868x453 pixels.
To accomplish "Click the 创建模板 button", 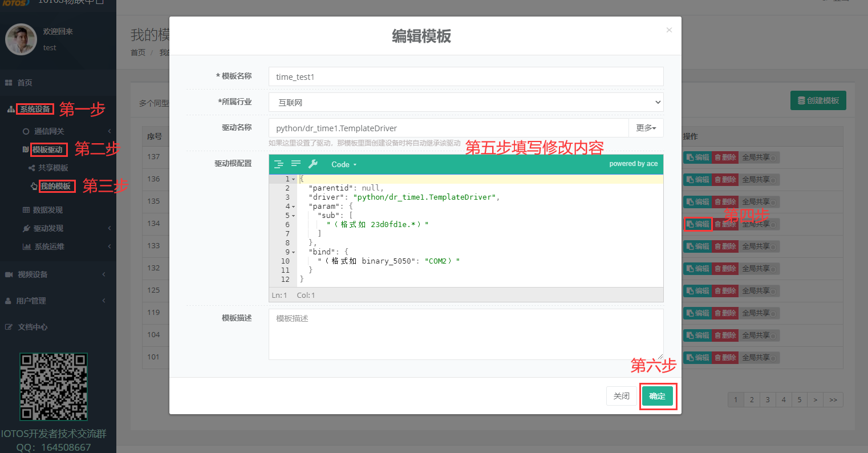I will 818,100.
